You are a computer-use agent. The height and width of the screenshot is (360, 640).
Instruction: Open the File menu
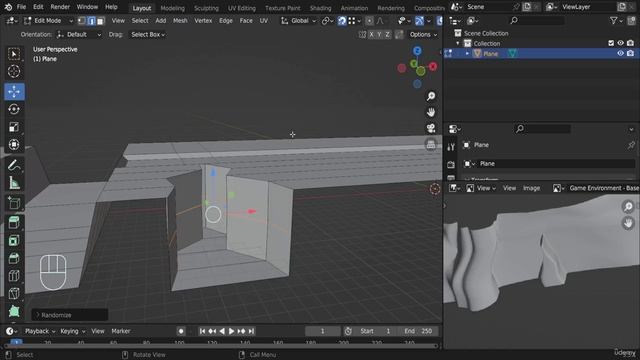pos(22,7)
